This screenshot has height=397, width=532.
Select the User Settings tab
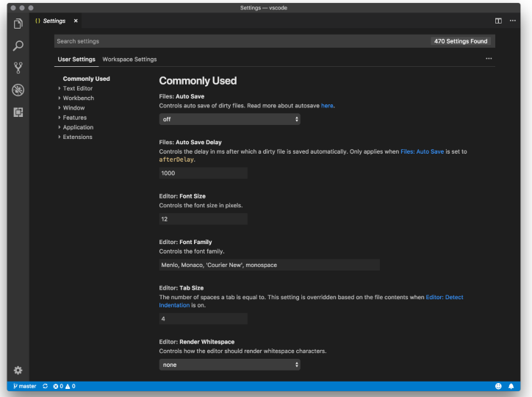(76, 60)
